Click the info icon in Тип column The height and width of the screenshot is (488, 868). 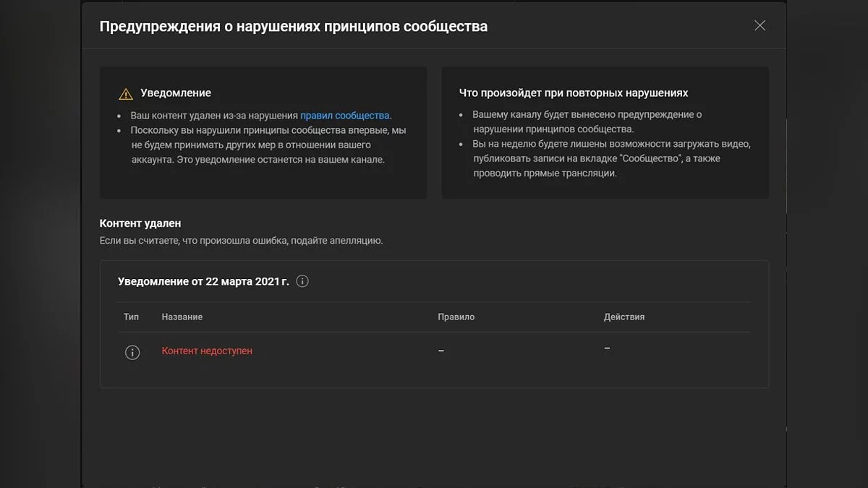(132, 352)
